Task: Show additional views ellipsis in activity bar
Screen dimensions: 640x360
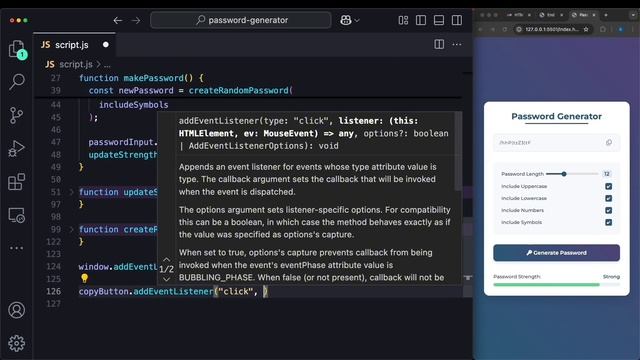Action: [16, 248]
